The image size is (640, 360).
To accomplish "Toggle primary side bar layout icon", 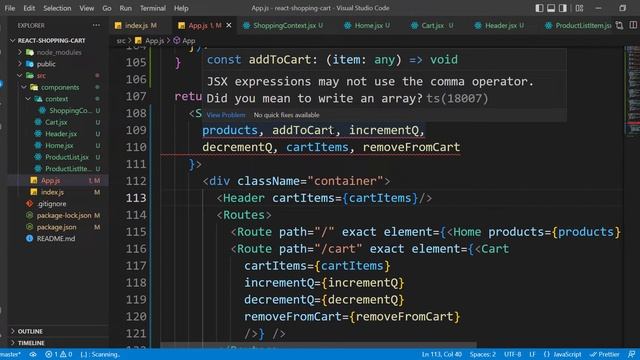I will [x=539, y=8].
